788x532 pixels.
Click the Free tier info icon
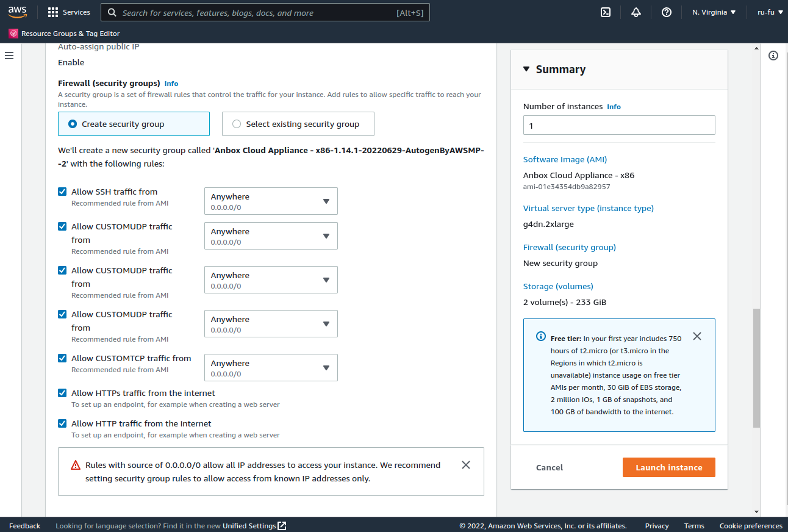(541, 336)
